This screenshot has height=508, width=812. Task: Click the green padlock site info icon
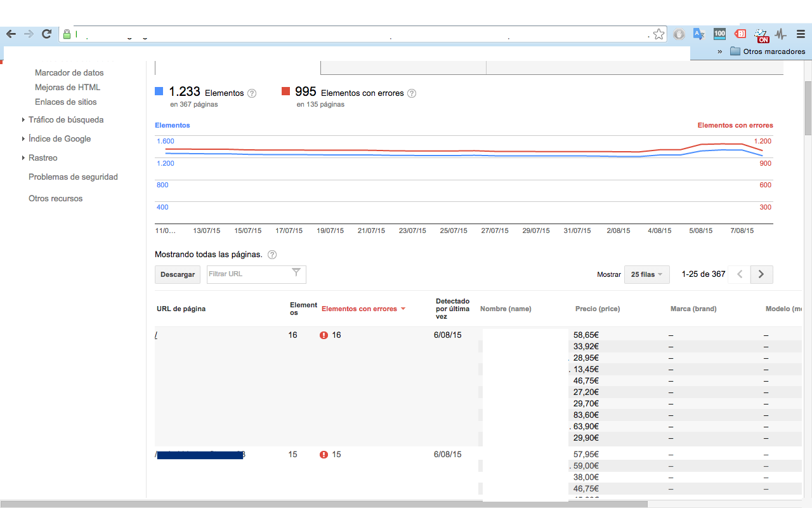pyautogui.click(x=67, y=34)
